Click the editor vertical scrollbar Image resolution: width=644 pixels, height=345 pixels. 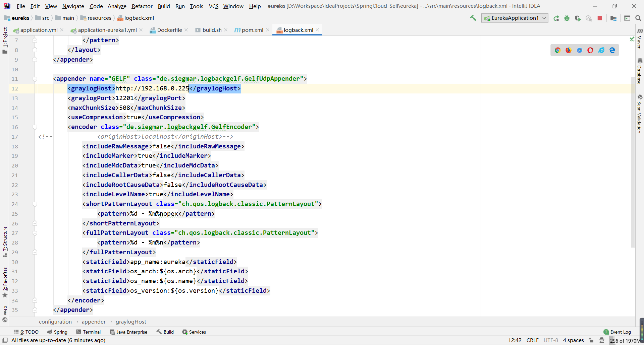[x=633, y=162]
